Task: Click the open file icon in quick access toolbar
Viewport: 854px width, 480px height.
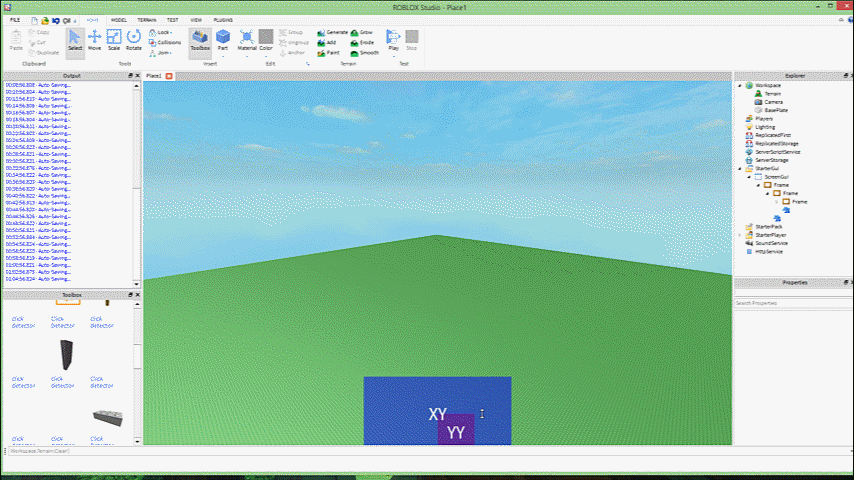Action: coord(45,20)
